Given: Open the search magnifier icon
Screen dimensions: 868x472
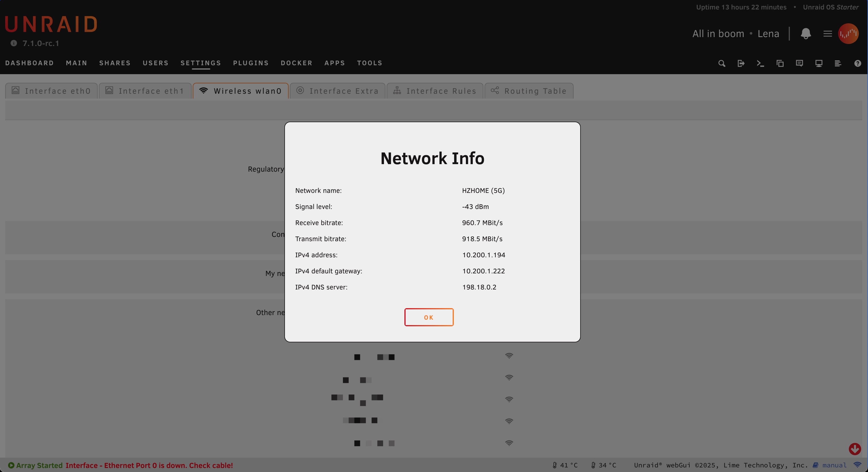Looking at the screenshot, I should (x=722, y=63).
